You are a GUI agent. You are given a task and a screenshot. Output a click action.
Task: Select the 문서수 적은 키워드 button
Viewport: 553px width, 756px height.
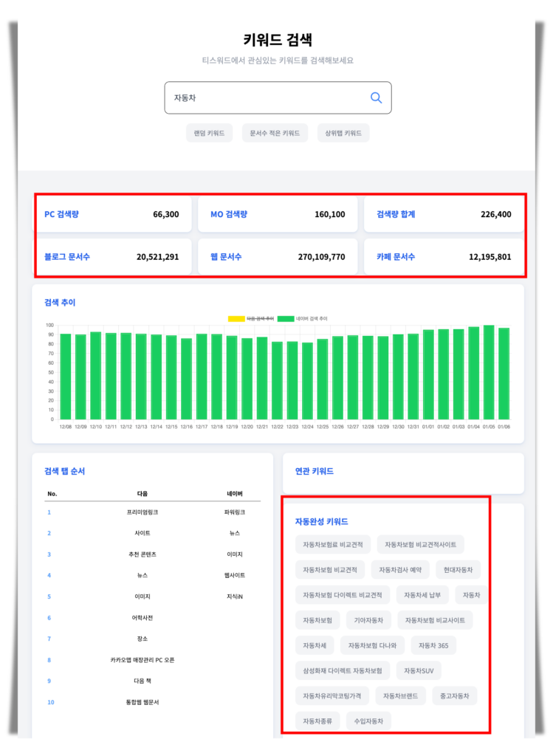[275, 133]
